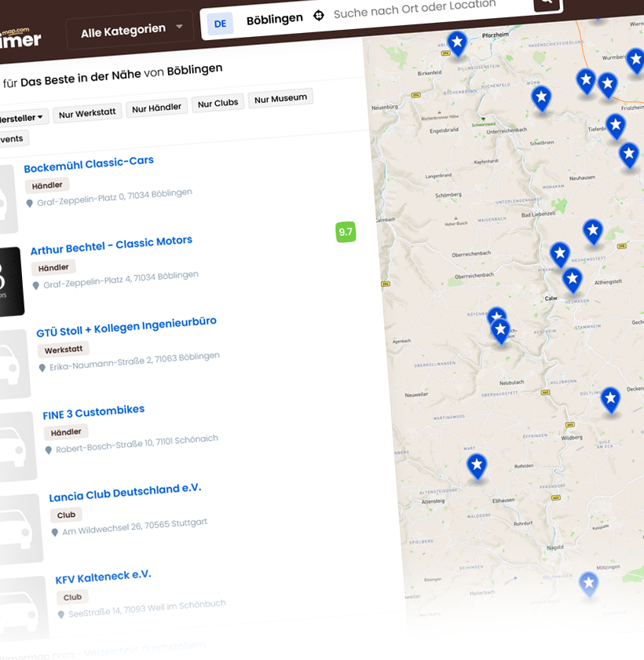Click the Werkstatt tag under GTÜ Stoll
This screenshot has height=660, width=644.
point(64,350)
